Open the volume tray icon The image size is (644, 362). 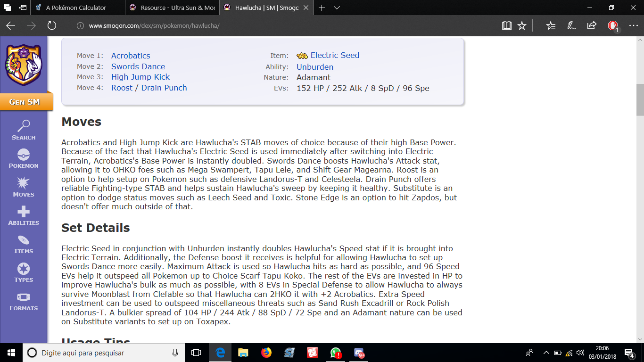580,353
